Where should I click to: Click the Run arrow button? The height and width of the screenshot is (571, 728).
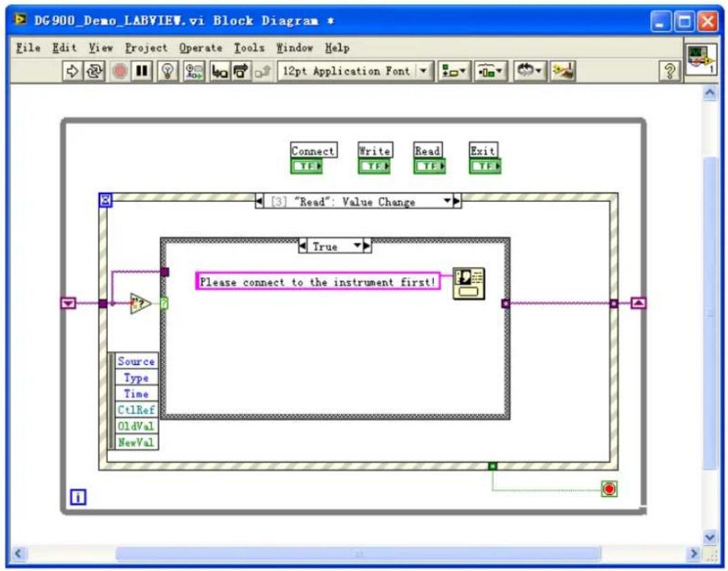click(x=73, y=71)
